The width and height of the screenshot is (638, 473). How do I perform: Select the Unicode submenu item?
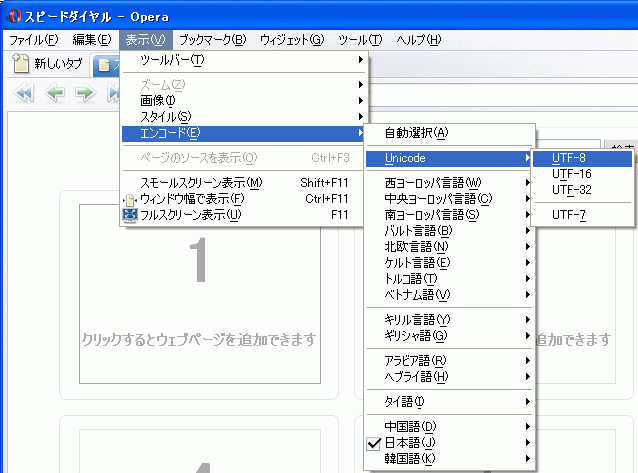449,158
